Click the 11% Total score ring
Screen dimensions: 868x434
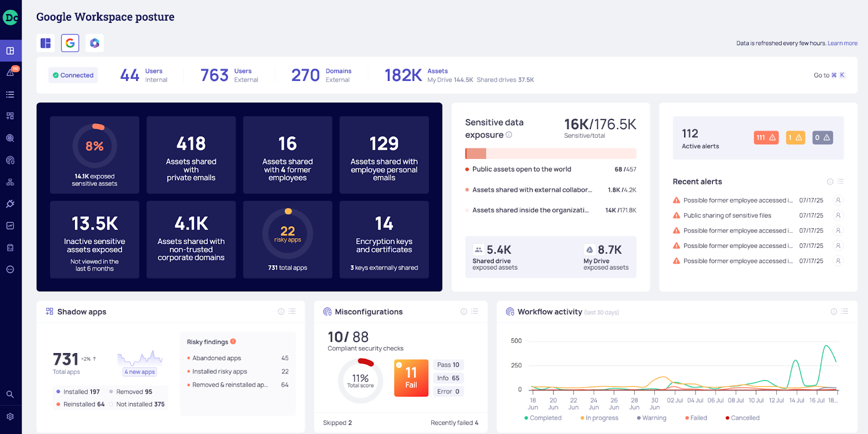(x=360, y=380)
